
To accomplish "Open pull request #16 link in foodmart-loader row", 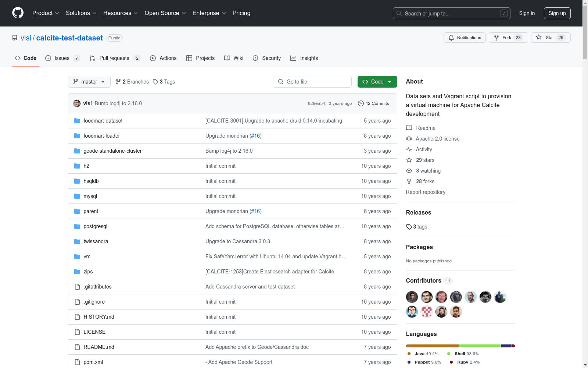I will click(x=255, y=136).
